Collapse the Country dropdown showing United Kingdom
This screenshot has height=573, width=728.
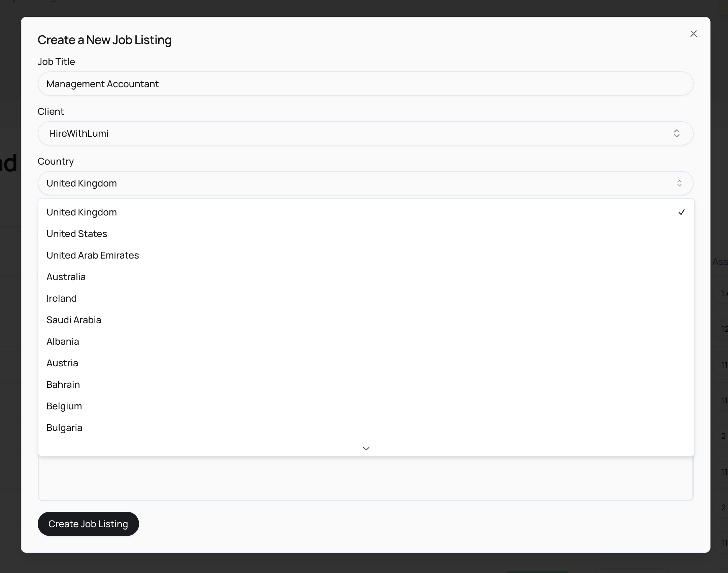[365, 183]
